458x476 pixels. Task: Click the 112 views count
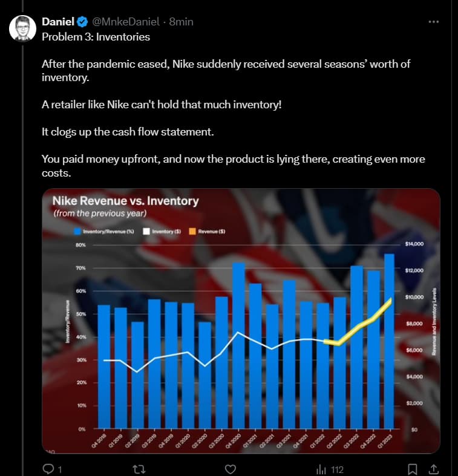tap(338, 469)
